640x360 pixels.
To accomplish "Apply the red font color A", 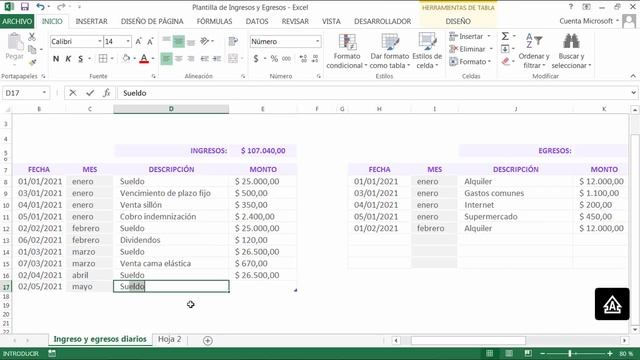I will point(144,59).
